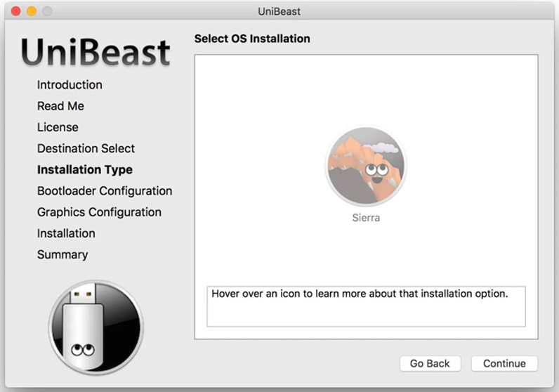
Task: Click the UniBeast window title bar text
Action: tap(279, 11)
